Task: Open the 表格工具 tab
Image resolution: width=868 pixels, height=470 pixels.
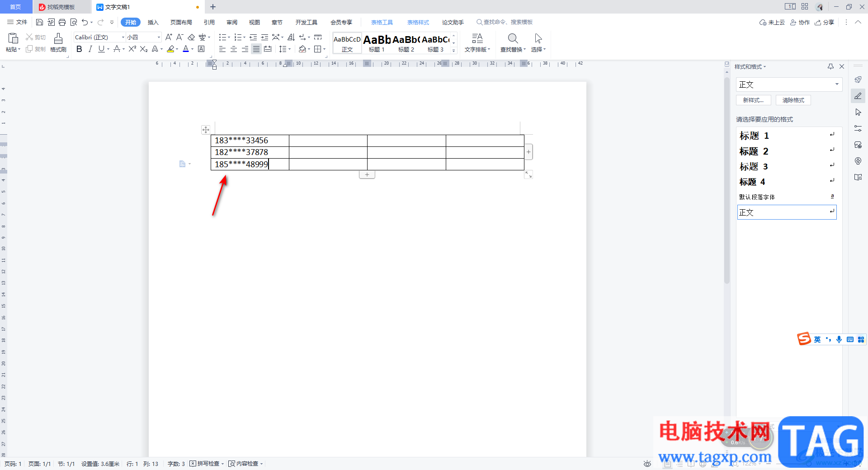Action: pos(382,22)
